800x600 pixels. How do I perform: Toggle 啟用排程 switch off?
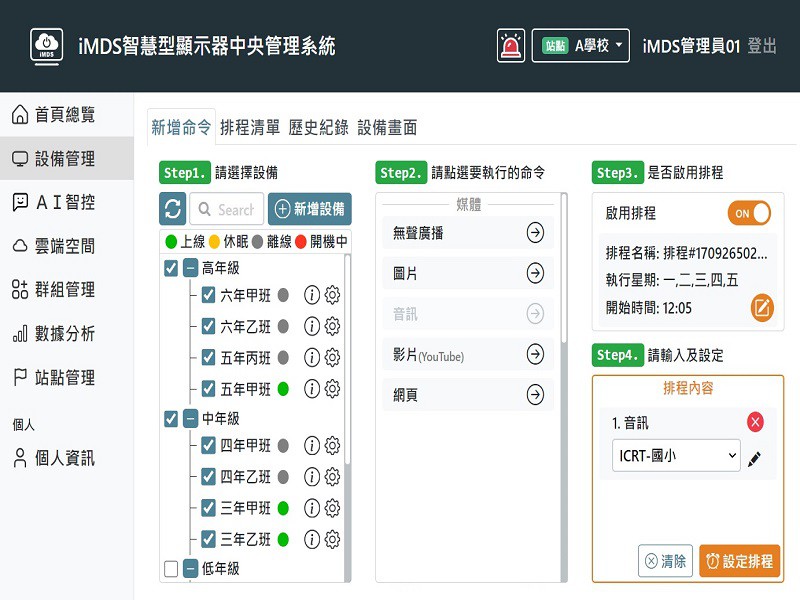point(749,213)
